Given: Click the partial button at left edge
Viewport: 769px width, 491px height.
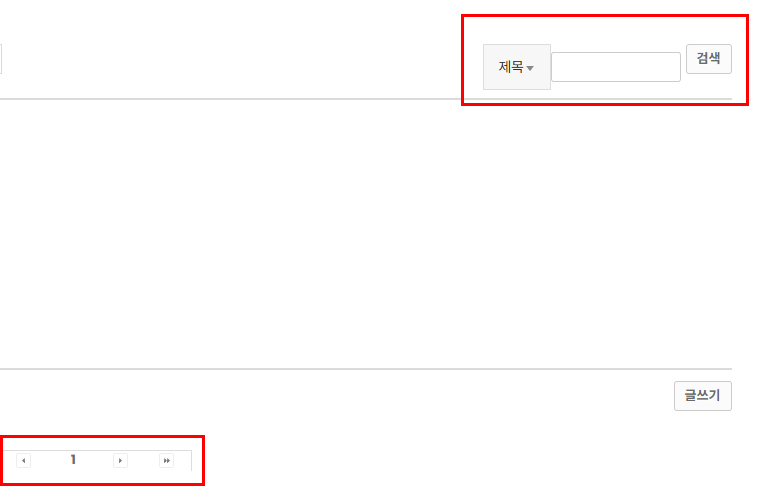Looking at the screenshot, I should click(1, 59).
